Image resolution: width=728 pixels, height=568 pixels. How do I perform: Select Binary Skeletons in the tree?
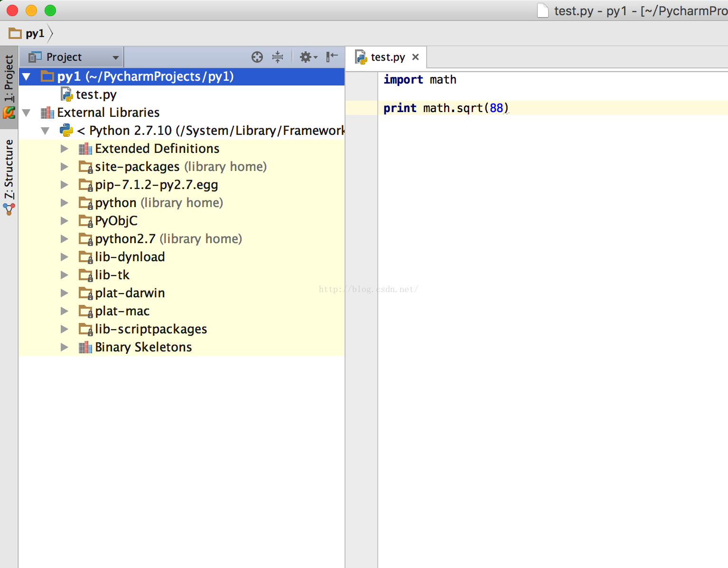tap(143, 347)
